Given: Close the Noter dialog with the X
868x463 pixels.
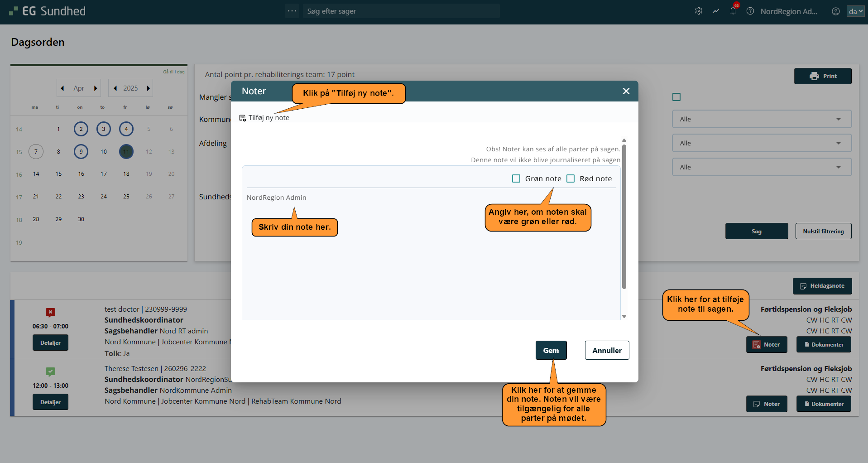Looking at the screenshot, I should pyautogui.click(x=626, y=91).
